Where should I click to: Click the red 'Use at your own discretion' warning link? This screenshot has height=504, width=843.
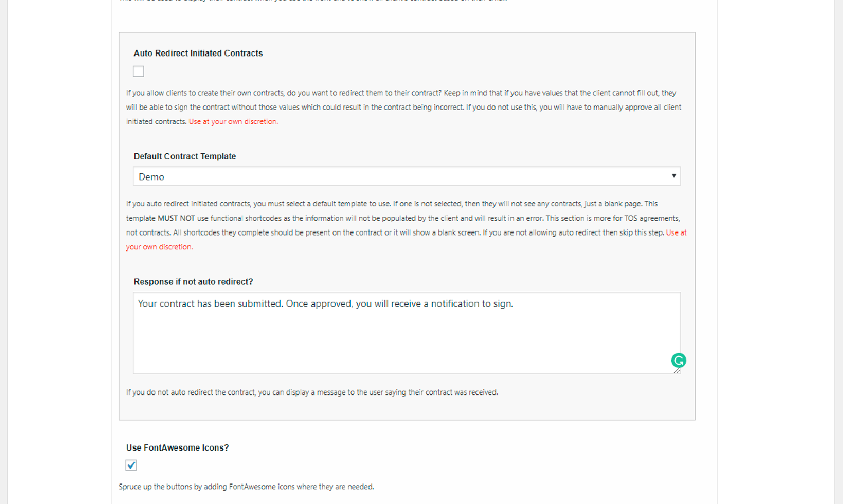[x=234, y=121]
